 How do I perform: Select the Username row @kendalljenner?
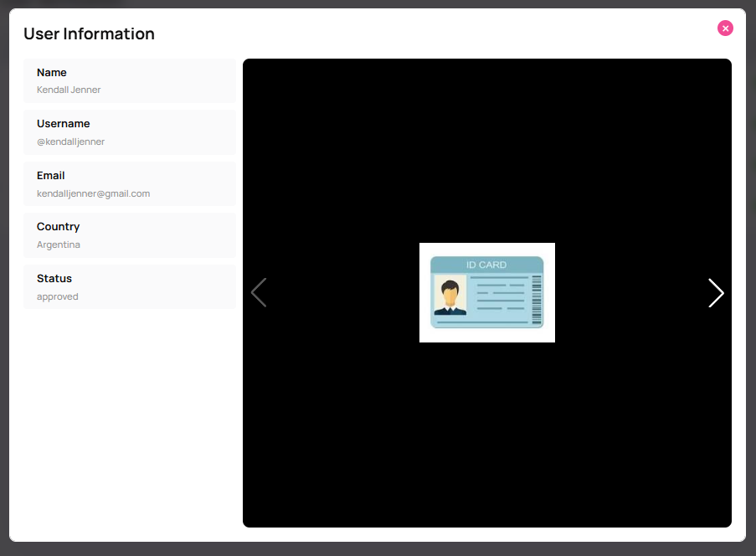130,131
